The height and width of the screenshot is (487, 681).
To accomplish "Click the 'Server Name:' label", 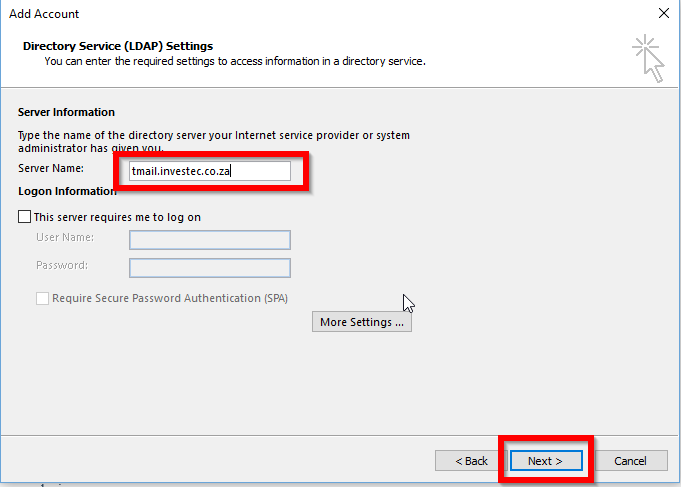I will 51,168.
